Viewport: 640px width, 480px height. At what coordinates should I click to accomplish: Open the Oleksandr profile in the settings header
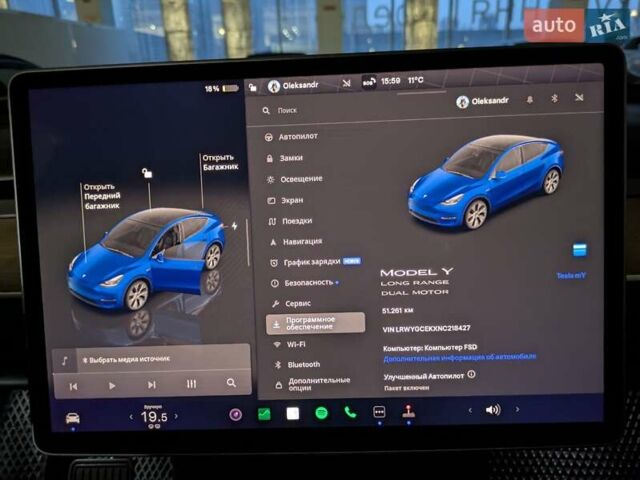coord(482,101)
